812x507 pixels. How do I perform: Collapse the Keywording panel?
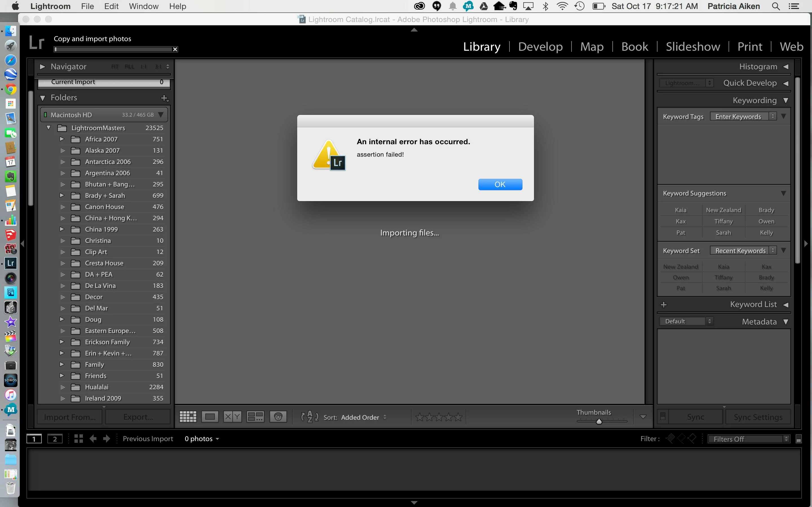tap(786, 101)
